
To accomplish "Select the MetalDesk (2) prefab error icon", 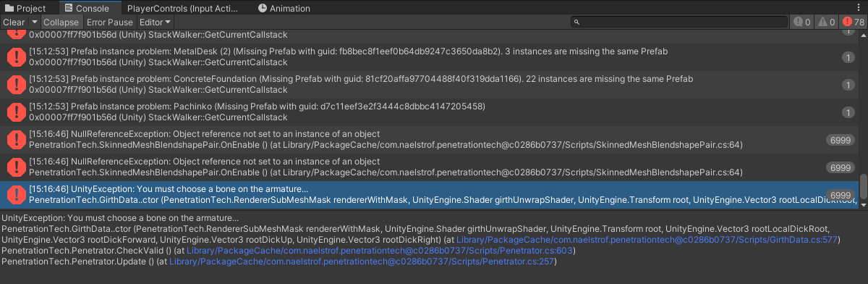I will (14, 57).
